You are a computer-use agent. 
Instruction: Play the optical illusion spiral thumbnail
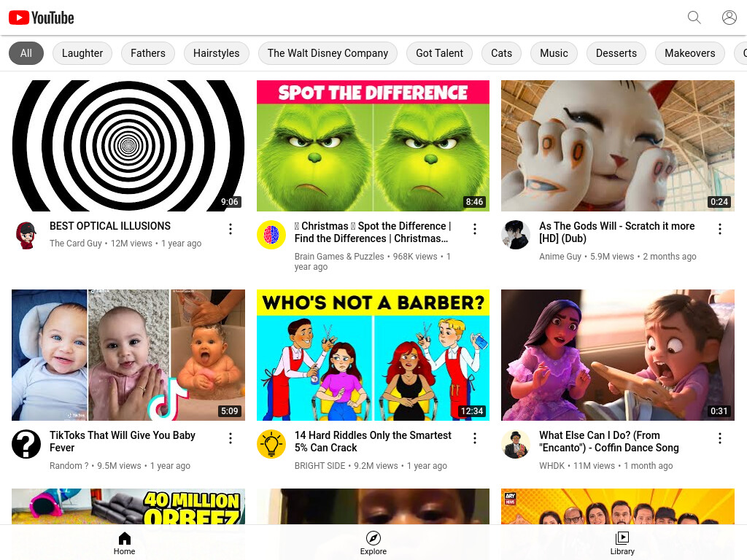click(x=128, y=146)
